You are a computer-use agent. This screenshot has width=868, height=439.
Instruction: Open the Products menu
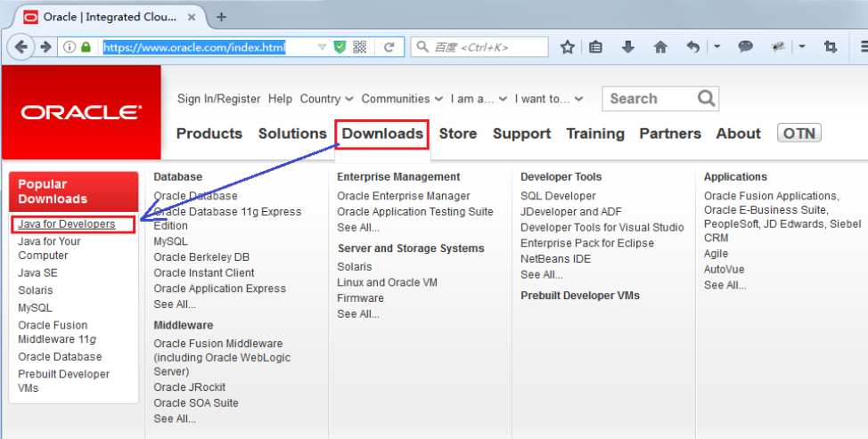coord(209,134)
